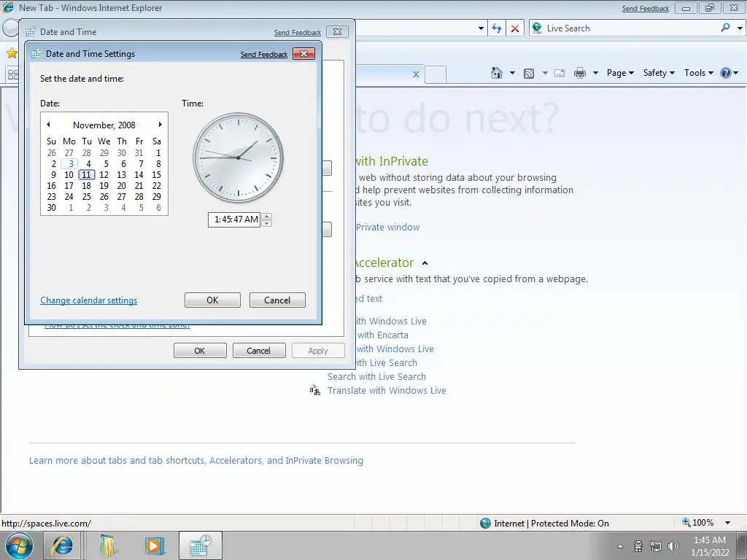
Task: Go to next month in calendar
Action: (160, 125)
